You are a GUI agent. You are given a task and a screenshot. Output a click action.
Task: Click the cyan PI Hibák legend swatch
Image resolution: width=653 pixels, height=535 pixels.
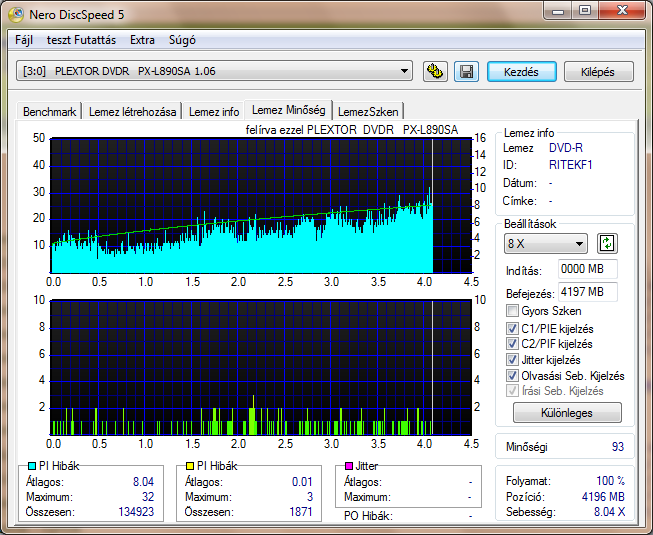tap(31, 466)
